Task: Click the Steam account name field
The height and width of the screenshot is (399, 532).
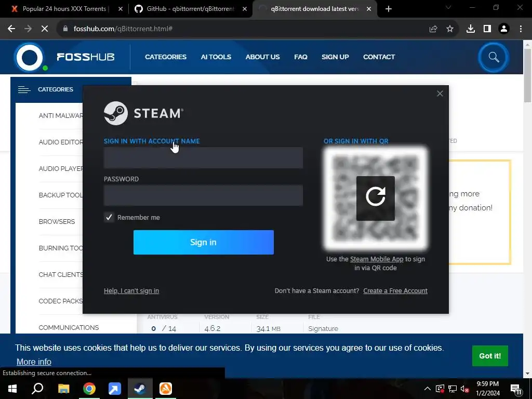Action: pos(203,158)
